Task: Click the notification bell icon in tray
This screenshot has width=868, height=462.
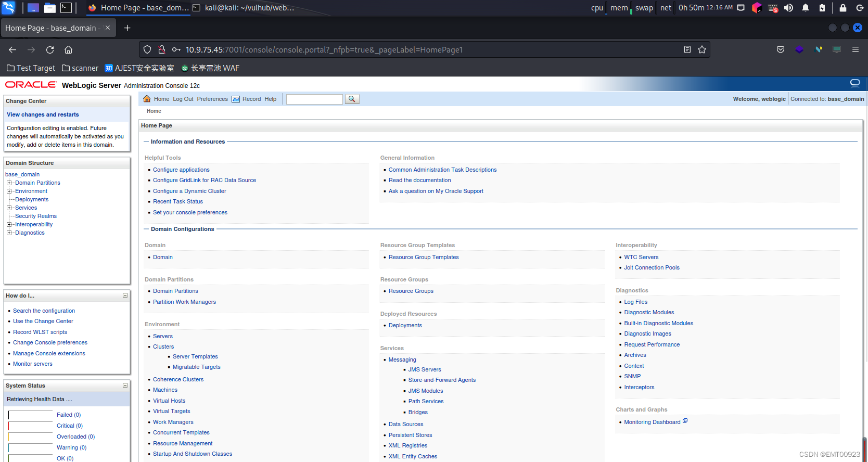Action: 806,7
